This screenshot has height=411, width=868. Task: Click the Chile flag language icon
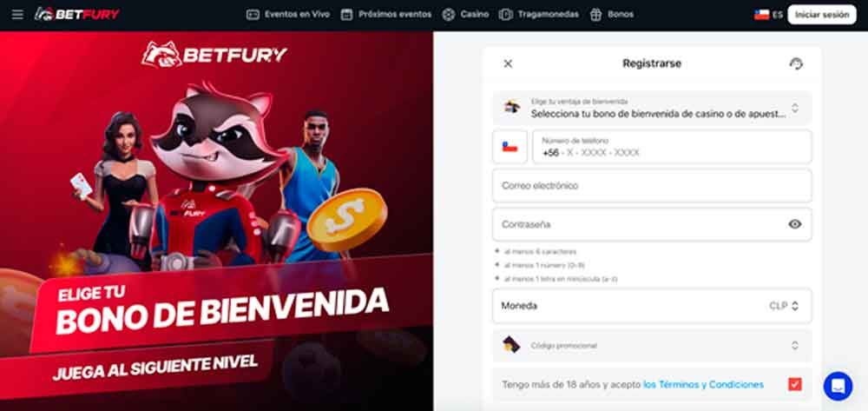[x=762, y=15]
